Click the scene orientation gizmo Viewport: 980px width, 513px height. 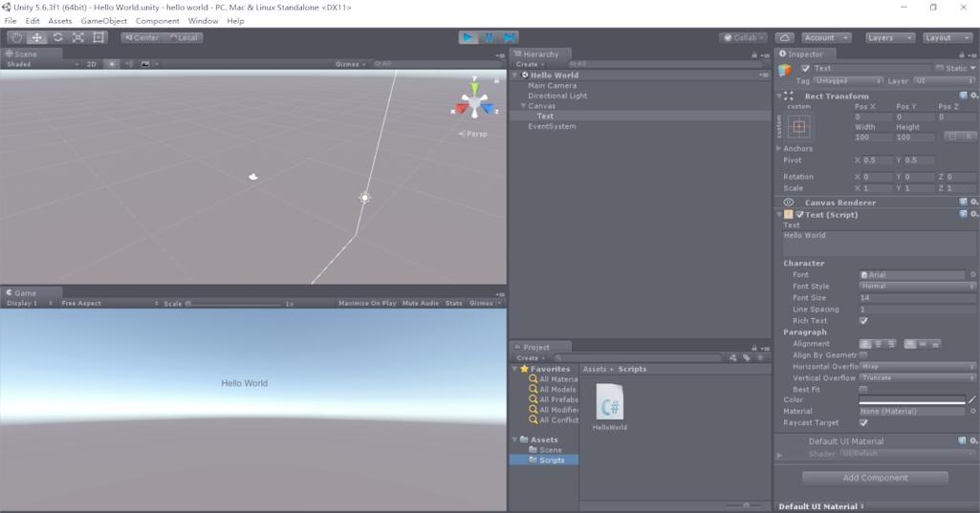(474, 102)
